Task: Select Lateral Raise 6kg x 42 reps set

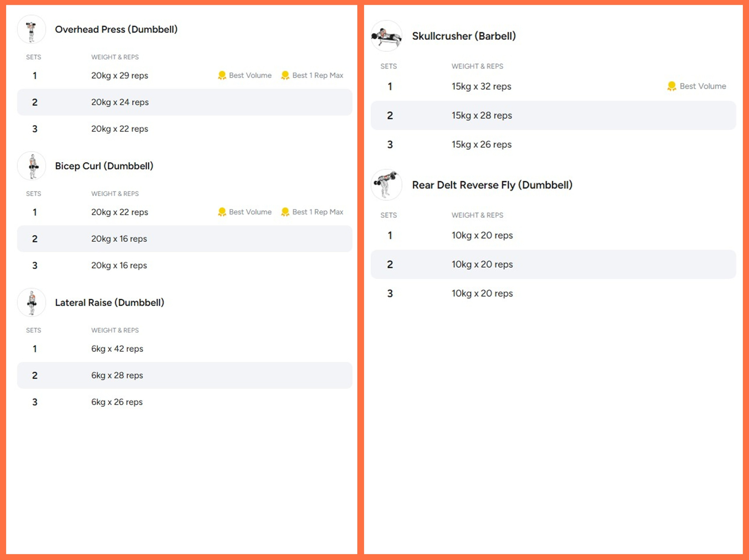Action: tap(117, 348)
